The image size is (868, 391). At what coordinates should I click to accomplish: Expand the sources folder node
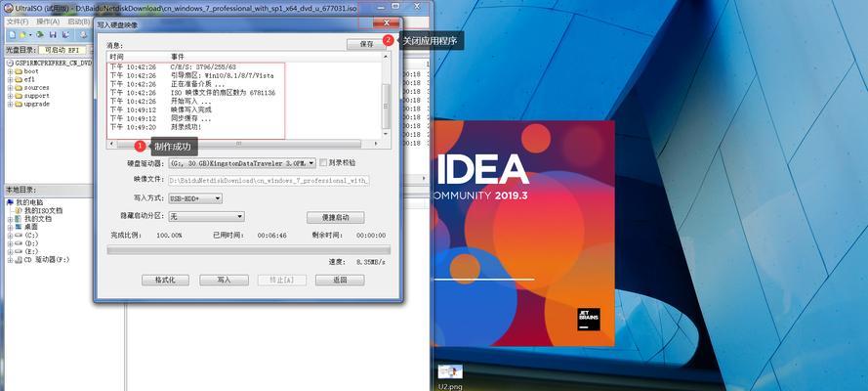pyautogui.click(x=10, y=88)
